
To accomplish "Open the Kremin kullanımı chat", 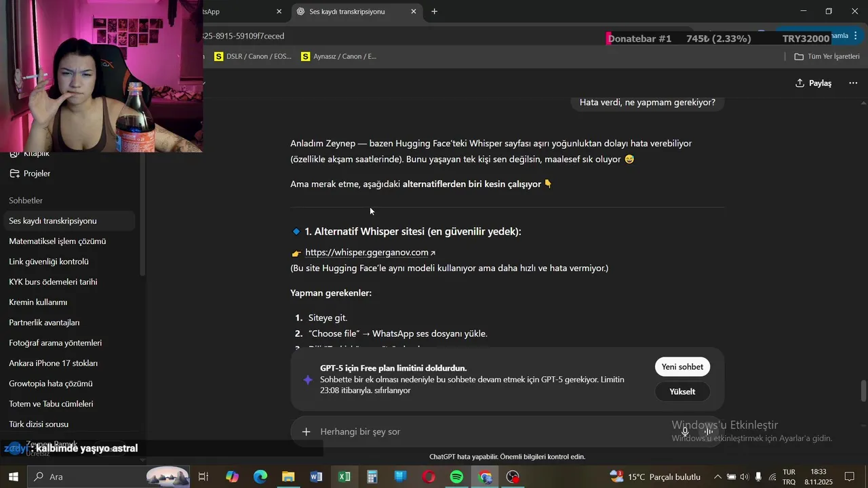I will (68, 302).
